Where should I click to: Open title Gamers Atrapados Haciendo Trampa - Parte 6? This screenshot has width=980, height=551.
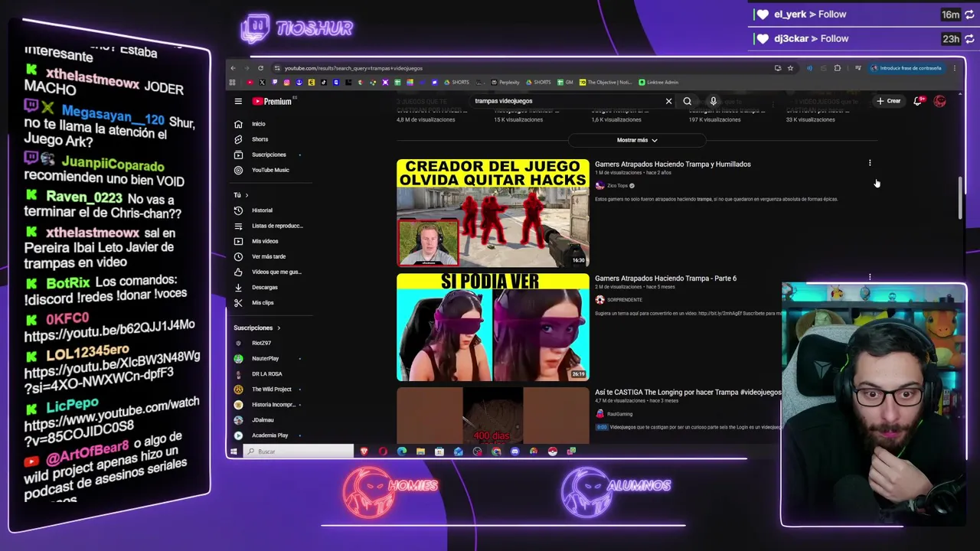(x=665, y=279)
